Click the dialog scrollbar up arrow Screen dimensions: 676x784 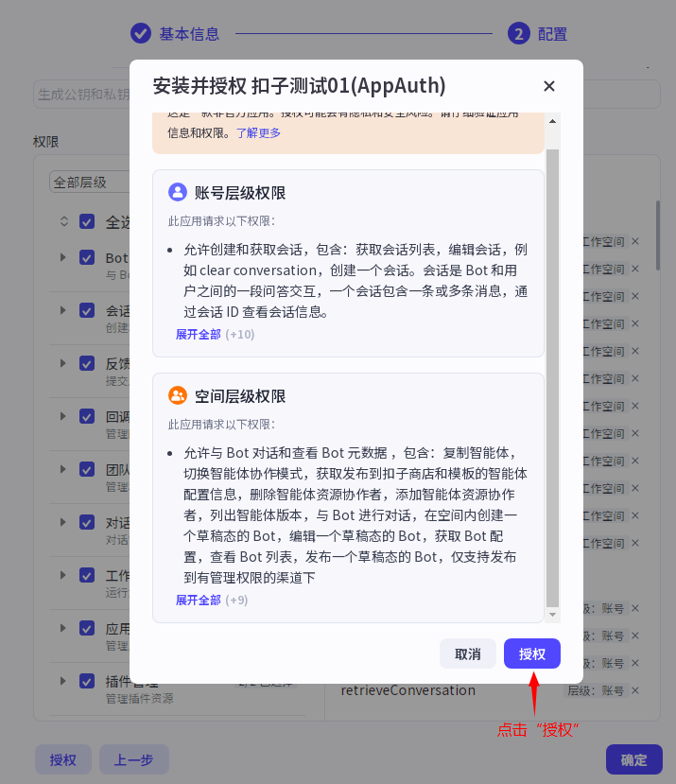tap(553, 120)
